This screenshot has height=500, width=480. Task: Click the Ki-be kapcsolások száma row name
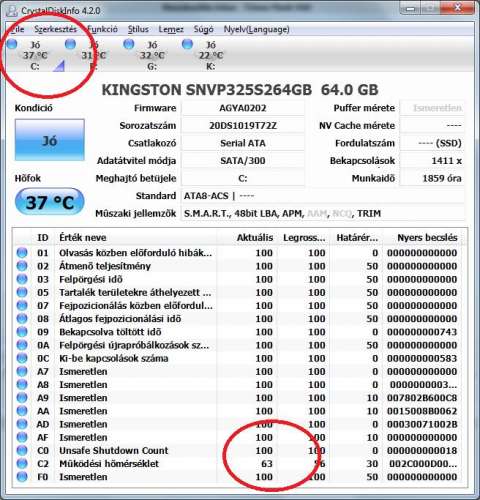click(114, 358)
